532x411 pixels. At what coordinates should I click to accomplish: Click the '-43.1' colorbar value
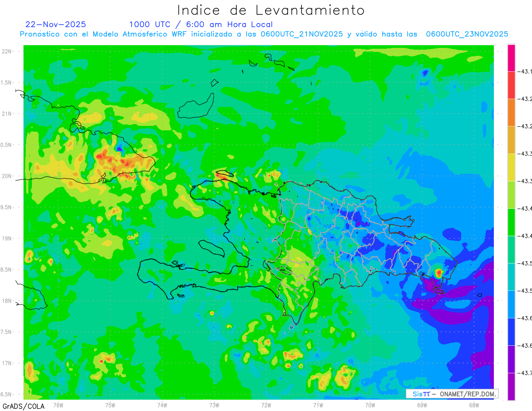pos(525,71)
